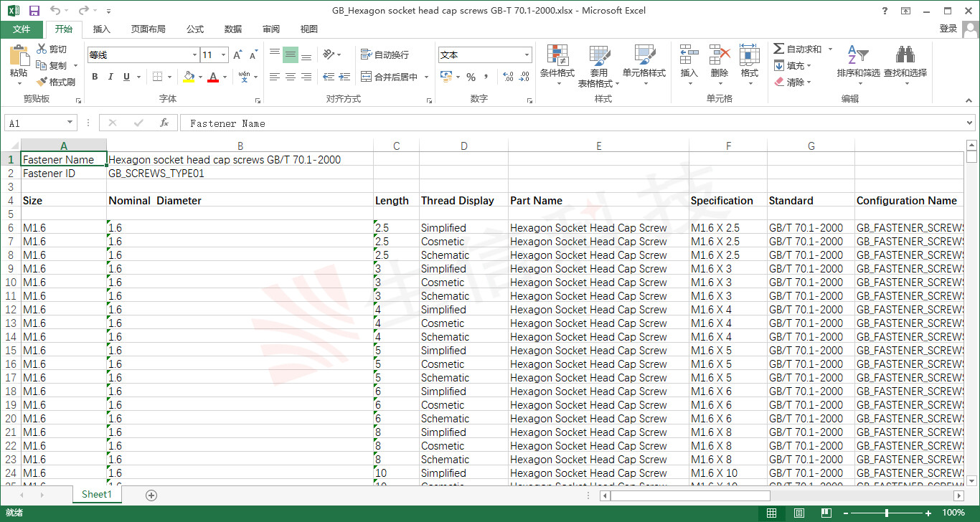Copy selection with 复制
Image resolution: width=980 pixels, height=522 pixels.
52,65
